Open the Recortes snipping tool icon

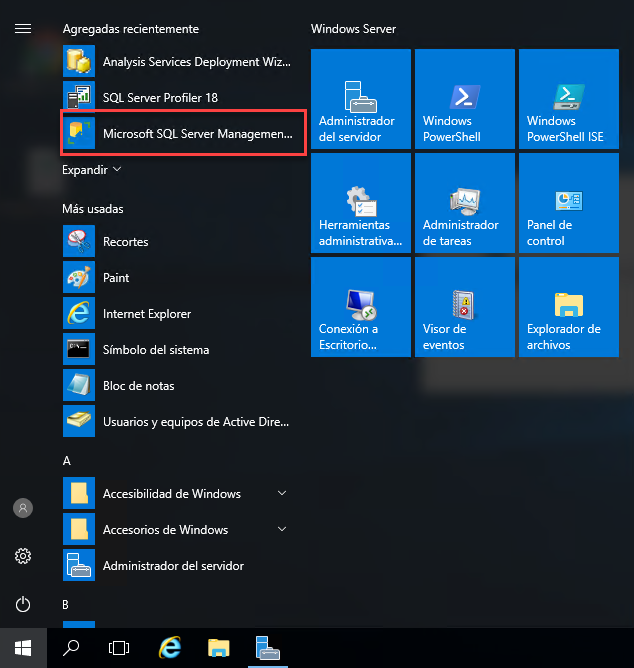79,241
